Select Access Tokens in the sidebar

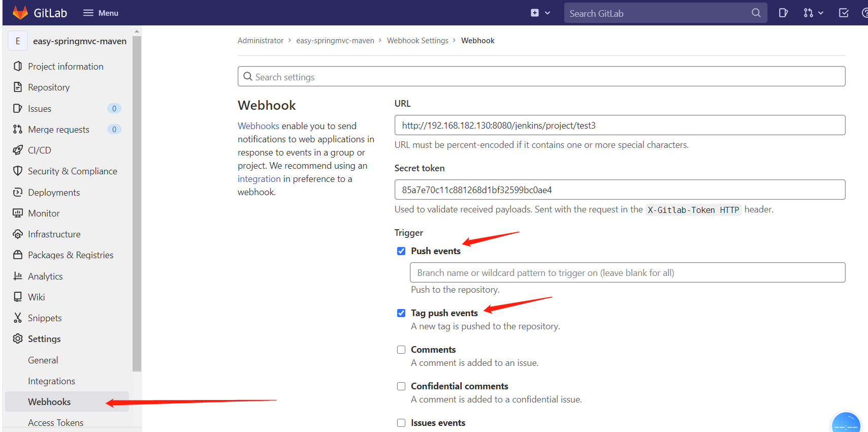(55, 423)
